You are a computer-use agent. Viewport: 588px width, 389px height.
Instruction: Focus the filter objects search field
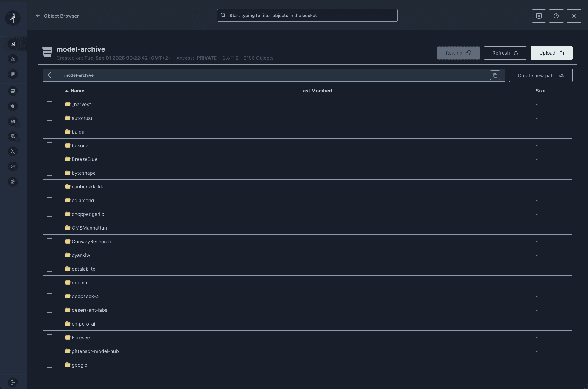click(307, 15)
